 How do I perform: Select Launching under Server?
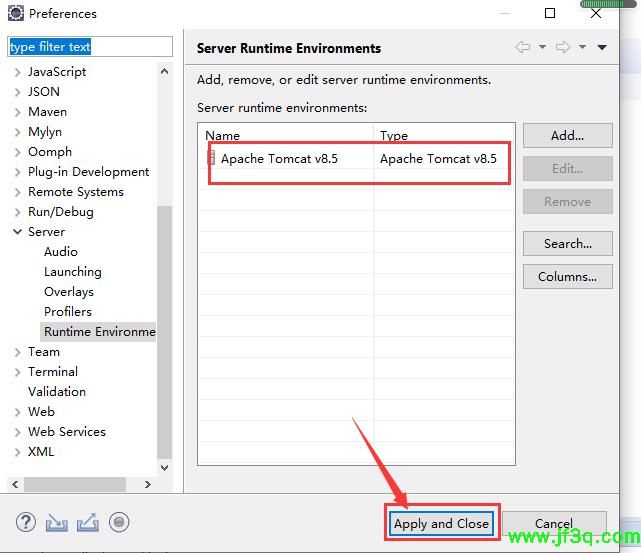point(72,272)
